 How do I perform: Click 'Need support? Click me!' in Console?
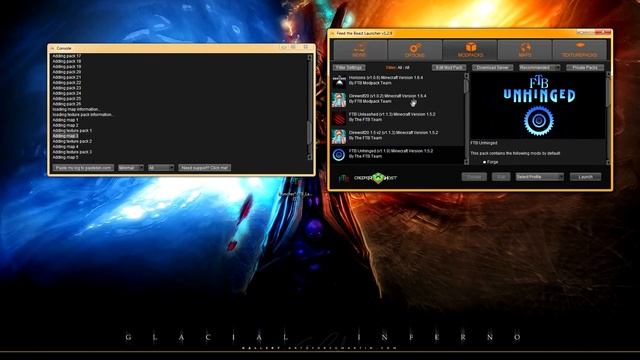click(204, 168)
